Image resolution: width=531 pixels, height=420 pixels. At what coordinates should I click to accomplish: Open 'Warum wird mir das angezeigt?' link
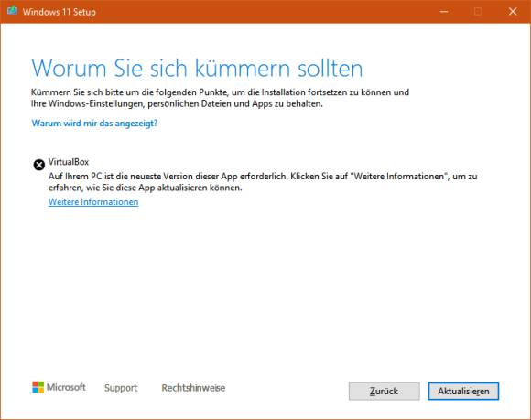[x=94, y=124]
